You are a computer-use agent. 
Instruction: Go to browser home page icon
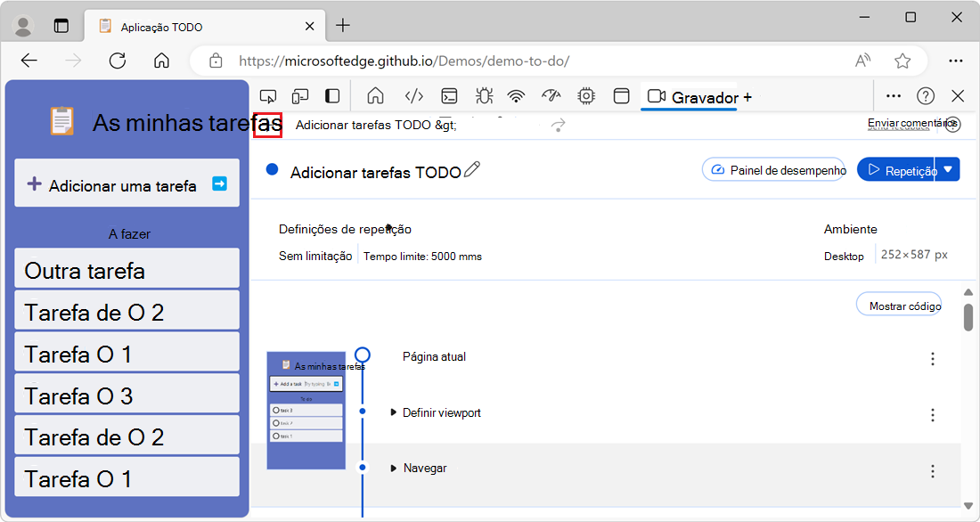162,61
